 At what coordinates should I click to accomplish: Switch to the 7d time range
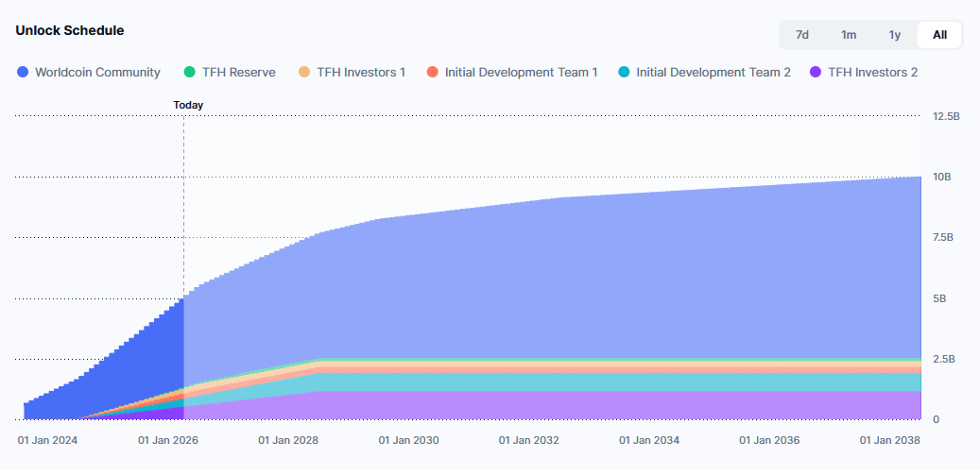802,35
